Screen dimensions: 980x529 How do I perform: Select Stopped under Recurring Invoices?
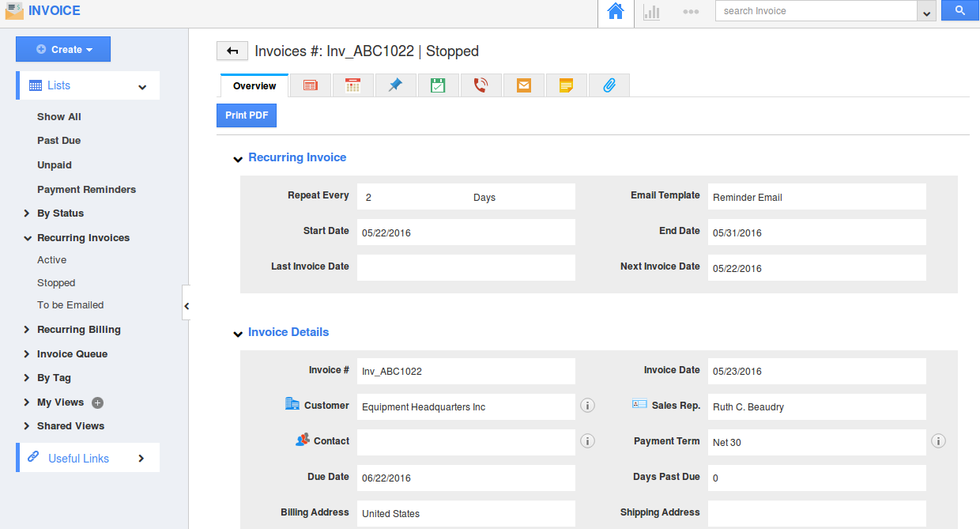[56, 283]
